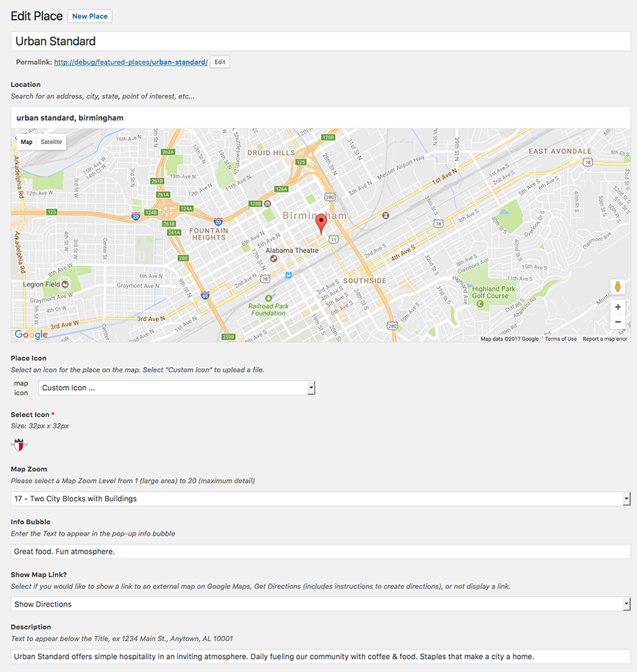This screenshot has width=637, height=672.
Task: Click the Map data ©2017 Google text
Action: point(510,338)
